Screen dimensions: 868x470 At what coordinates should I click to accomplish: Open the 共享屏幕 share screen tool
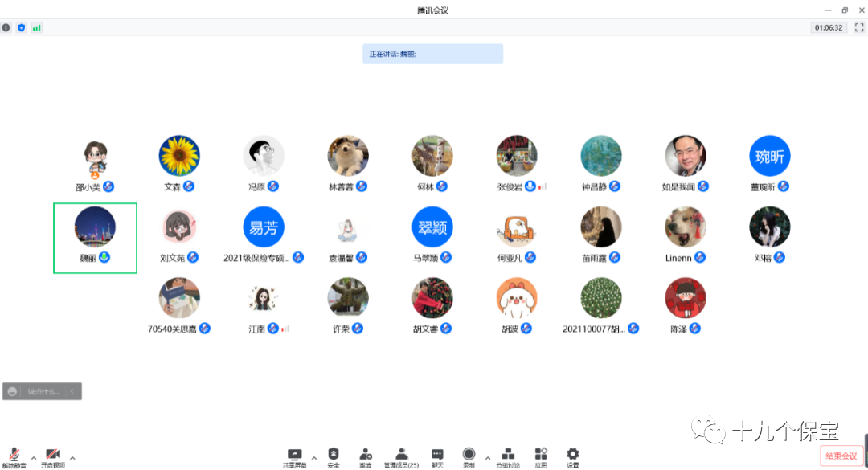[x=294, y=457]
